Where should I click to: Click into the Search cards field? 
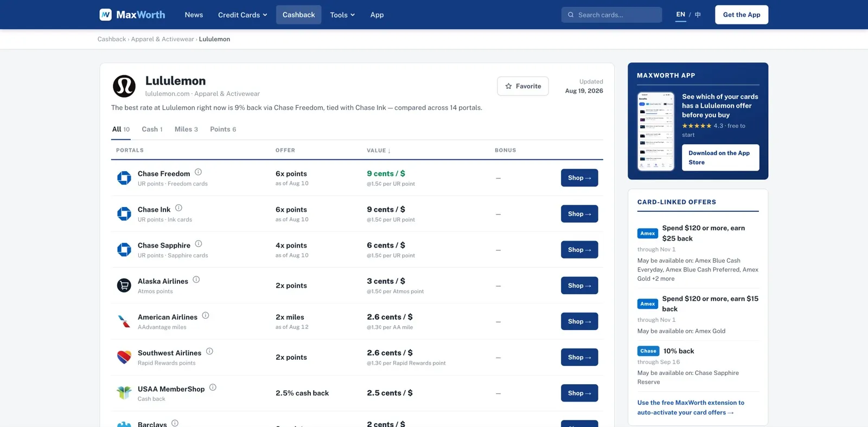[x=611, y=15]
